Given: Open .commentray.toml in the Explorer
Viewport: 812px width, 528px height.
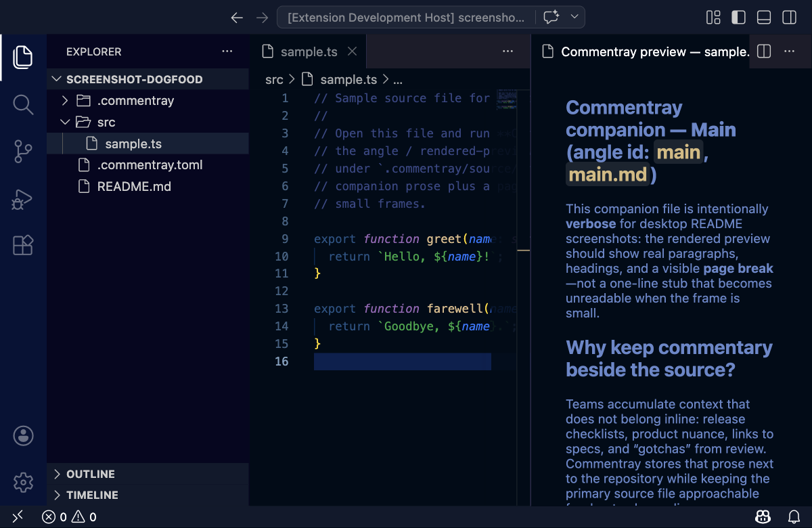Looking at the screenshot, I should [x=148, y=165].
